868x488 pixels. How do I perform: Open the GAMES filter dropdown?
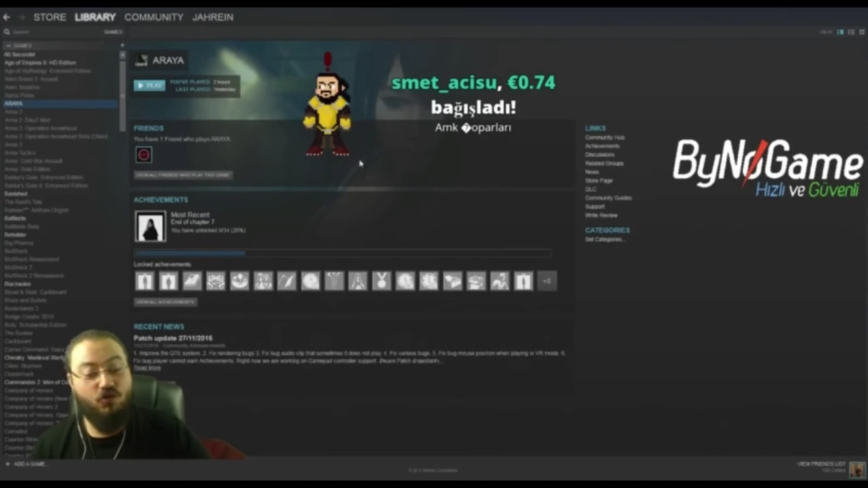pyautogui.click(x=113, y=32)
